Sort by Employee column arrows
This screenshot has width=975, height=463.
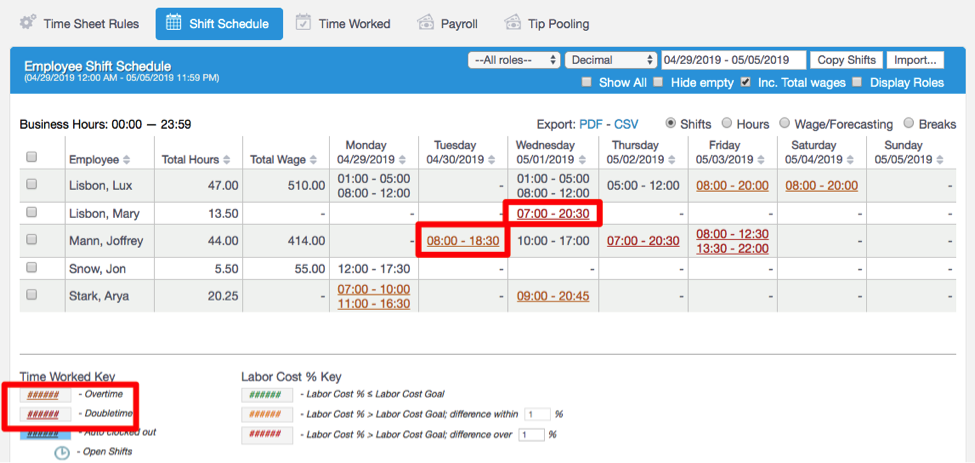[x=127, y=160]
